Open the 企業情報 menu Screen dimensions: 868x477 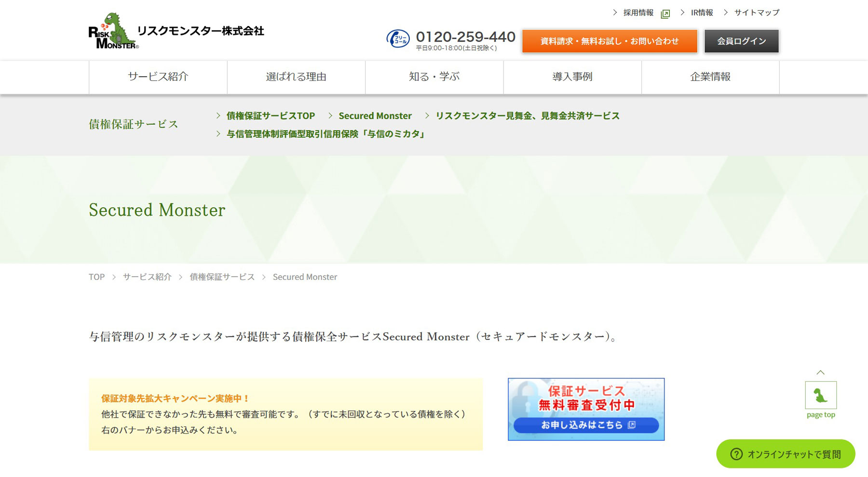(710, 77)
